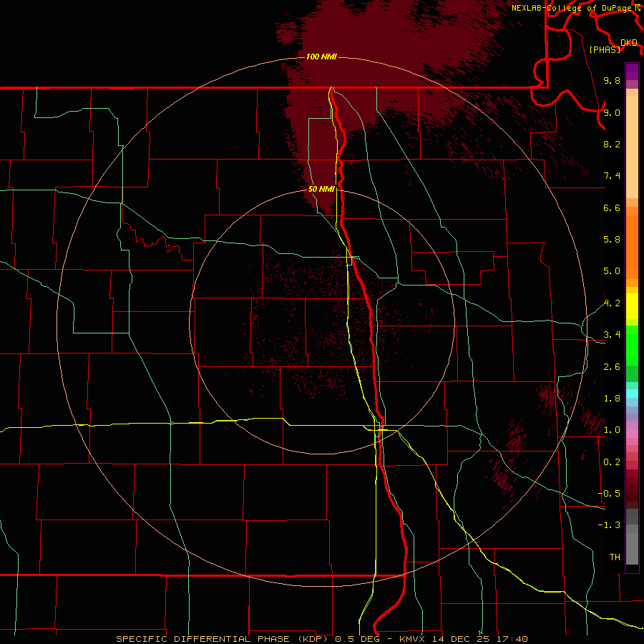The width and height of the screenshot is (644, 644).
Task: Click the 9.8 value on the color scale
Action: 612,80
